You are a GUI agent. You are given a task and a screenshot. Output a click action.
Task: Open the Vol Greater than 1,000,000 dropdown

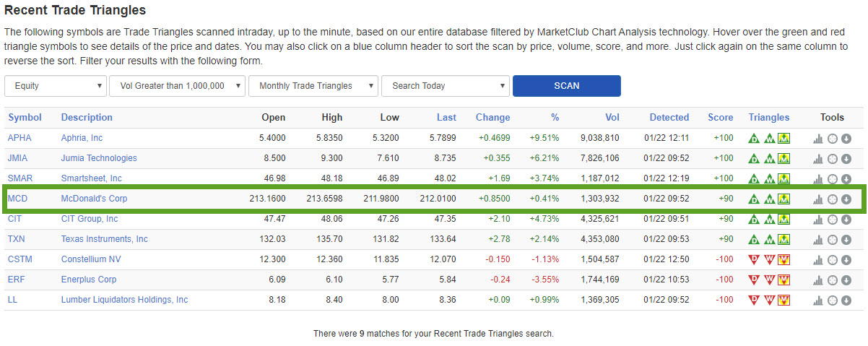178,86
